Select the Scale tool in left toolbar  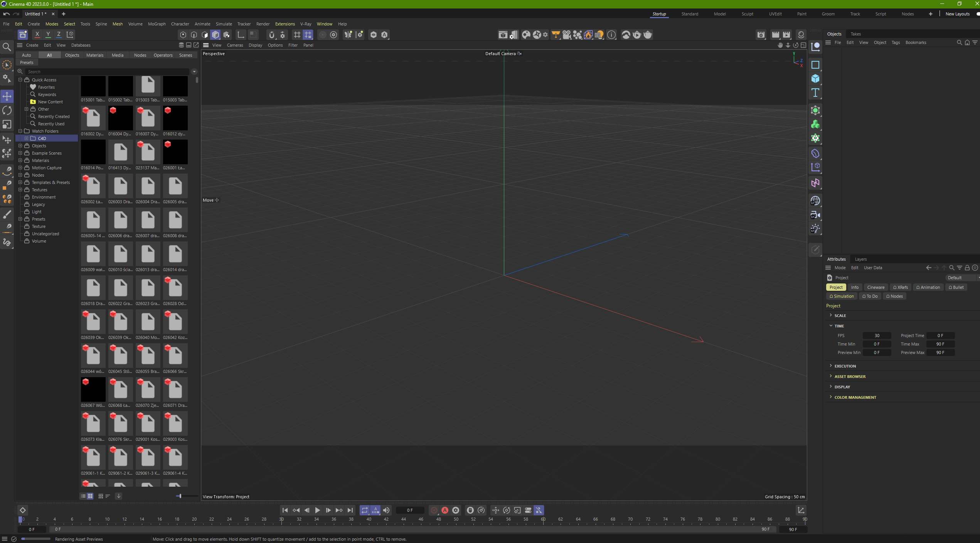coord(7,124)
